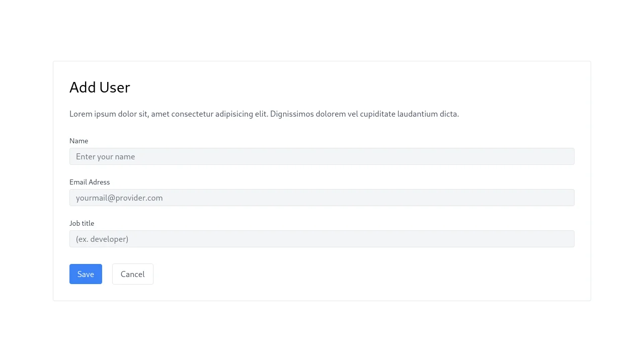The image size is (644, 362).
Task: Click the 'yourmail@provider.com' placeholder
Action: coord(119,198)
